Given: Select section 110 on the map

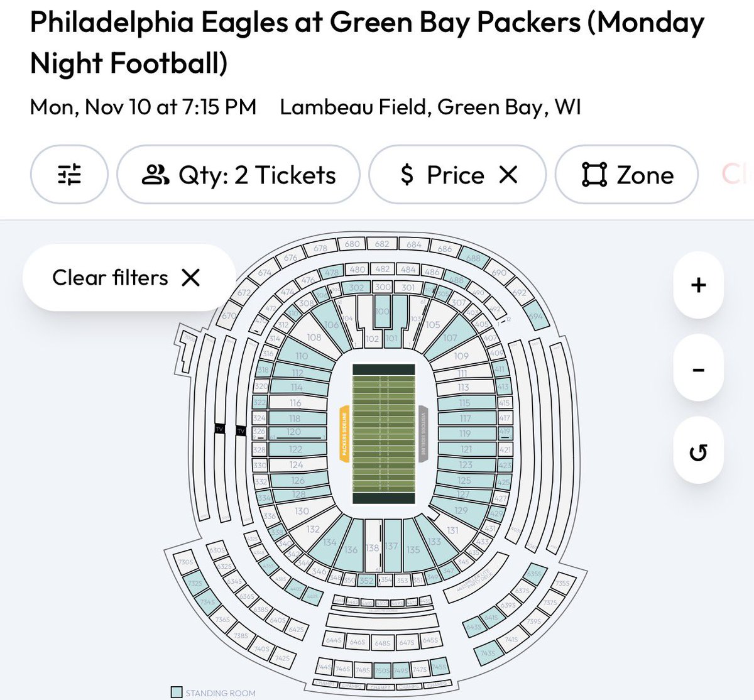Looking at the screenshot, I should pos(302,355).
